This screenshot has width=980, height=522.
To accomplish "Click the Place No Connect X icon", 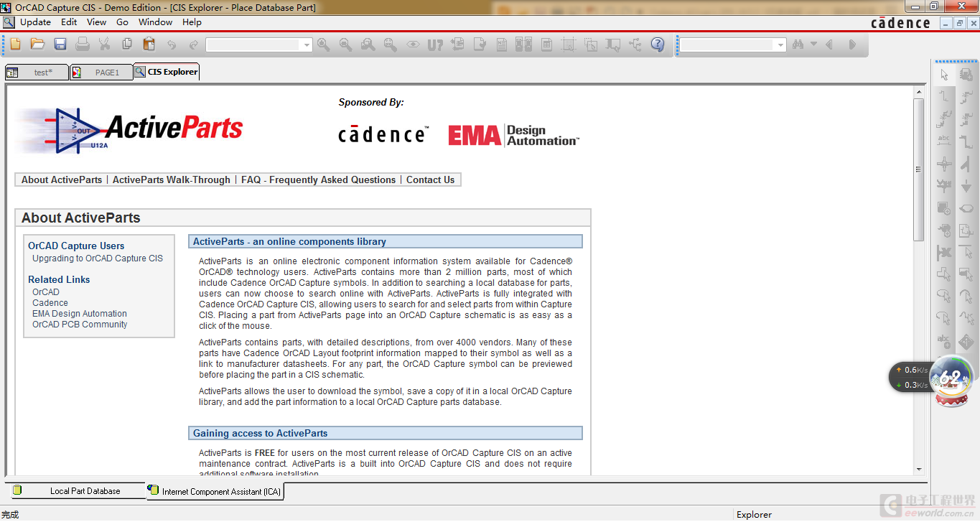I will (944, 253).
